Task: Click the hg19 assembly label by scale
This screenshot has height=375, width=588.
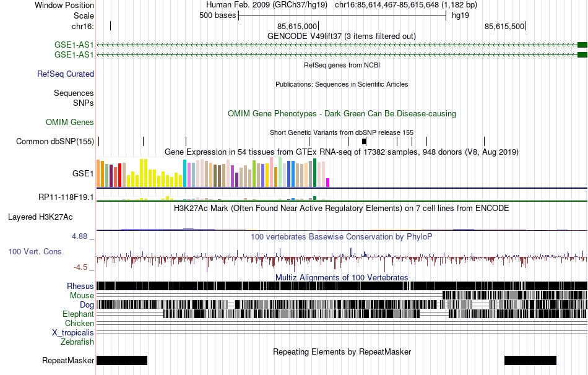Action: click(x=460, y=15)
